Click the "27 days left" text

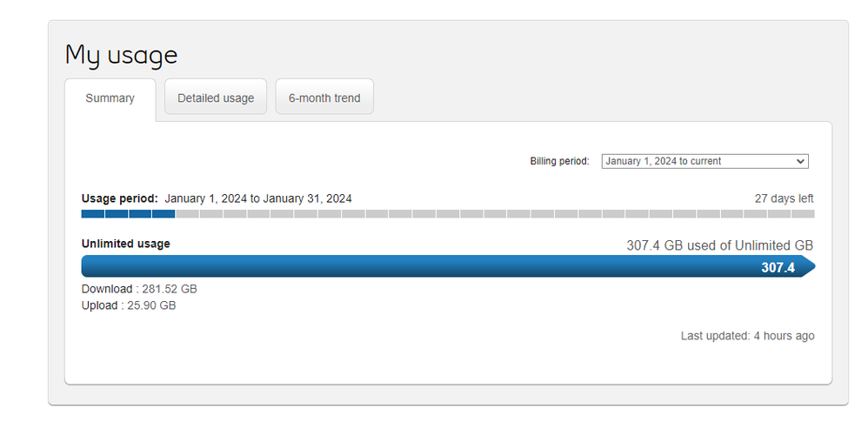[x=784, y=198]
